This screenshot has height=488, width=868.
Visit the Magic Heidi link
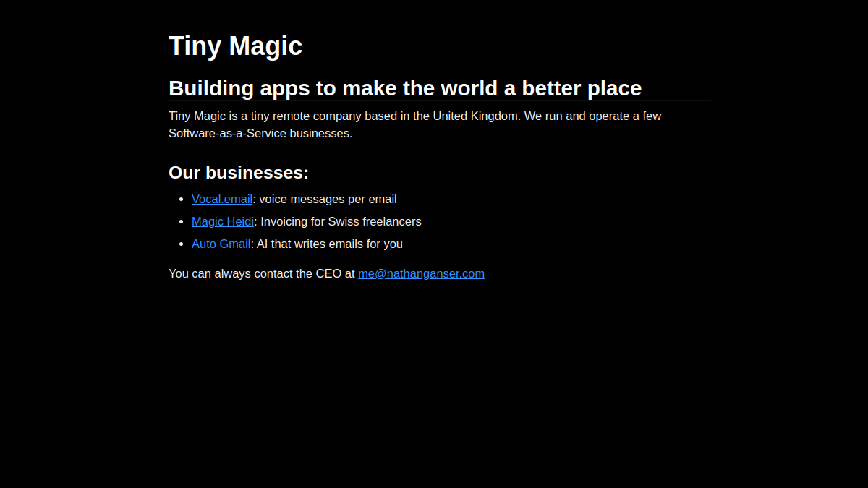223,222
